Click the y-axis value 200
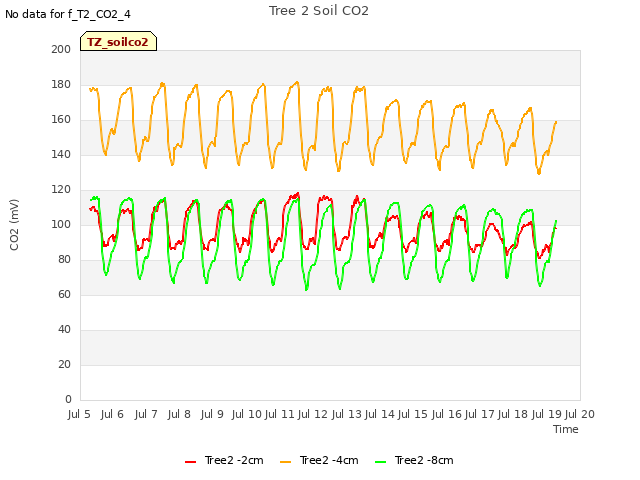 (61, 49)
